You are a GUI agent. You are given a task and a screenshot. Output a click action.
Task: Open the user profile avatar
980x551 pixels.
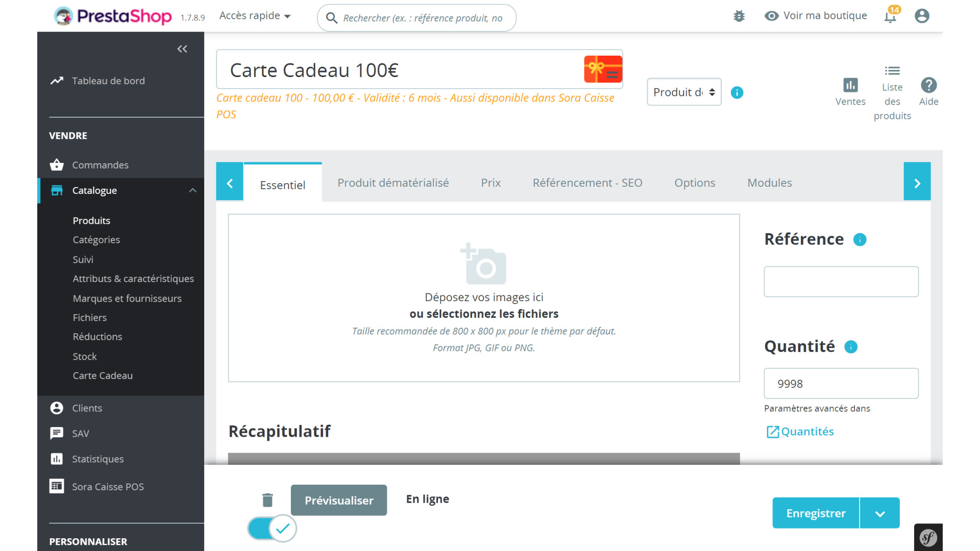pyautogui.click(x=922, y=16)
